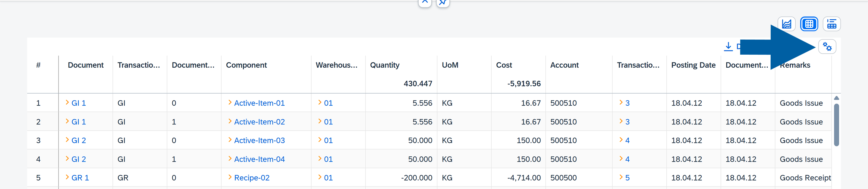Collapse the header with up chevron
868x189 pixels.
(425, 2)
